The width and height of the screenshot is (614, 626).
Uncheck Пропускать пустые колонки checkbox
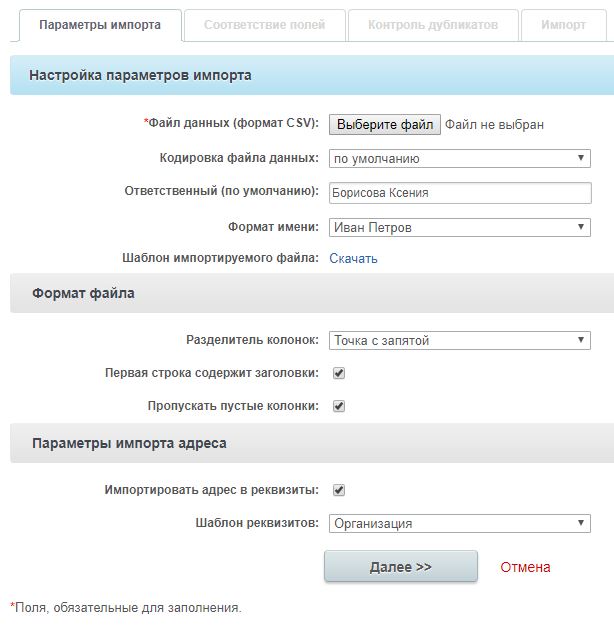point(339,406)
